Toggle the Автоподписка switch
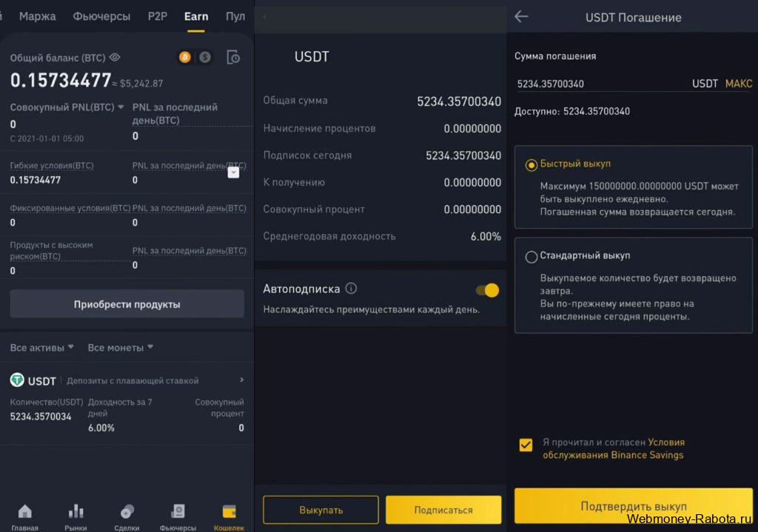 (487, 290)
